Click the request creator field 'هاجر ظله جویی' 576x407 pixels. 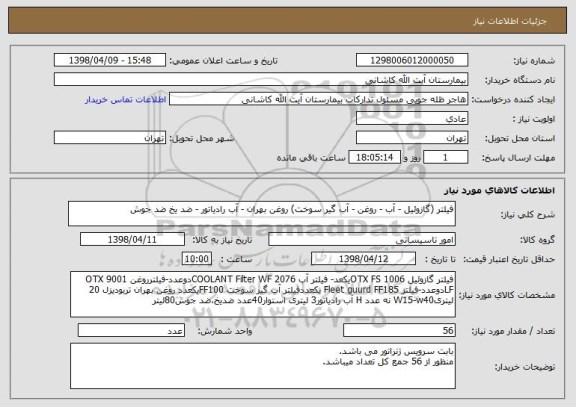pos(318,99)
